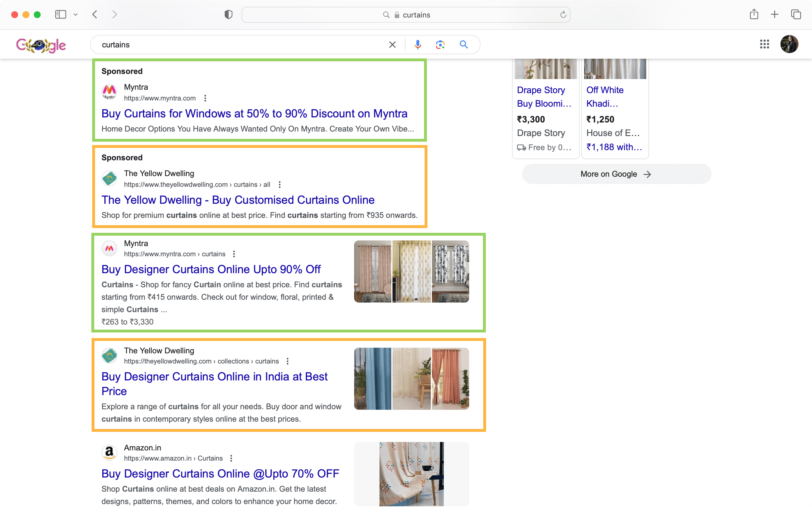Open more options for myntra.com › curtains result
Viewport: 812px width, 508px height.
(x=234, y=254)
